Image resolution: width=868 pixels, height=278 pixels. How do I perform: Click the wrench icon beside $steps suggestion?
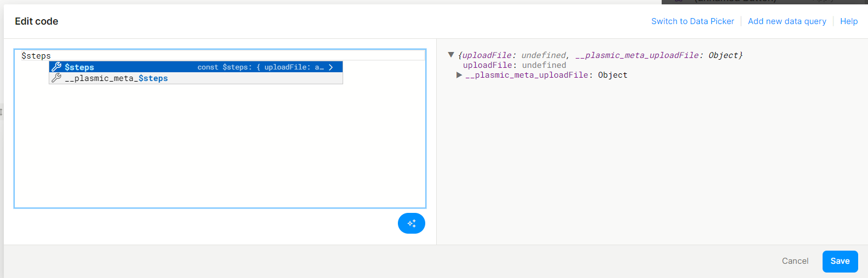56,67
